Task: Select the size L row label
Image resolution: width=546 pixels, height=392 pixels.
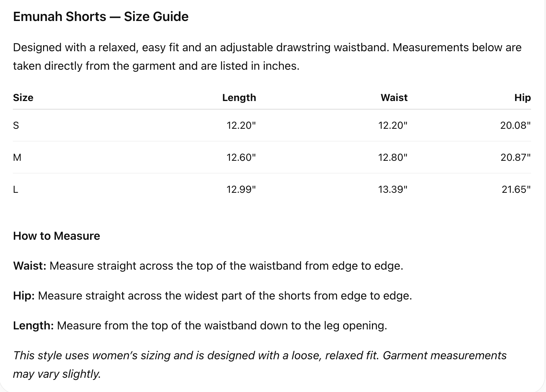Action: point(16,189)
